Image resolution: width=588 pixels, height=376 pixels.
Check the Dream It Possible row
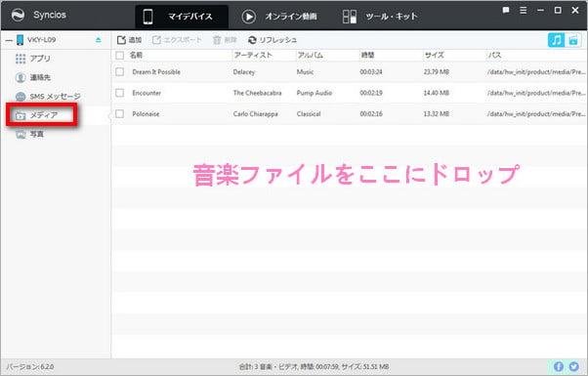tap(119, 71)
